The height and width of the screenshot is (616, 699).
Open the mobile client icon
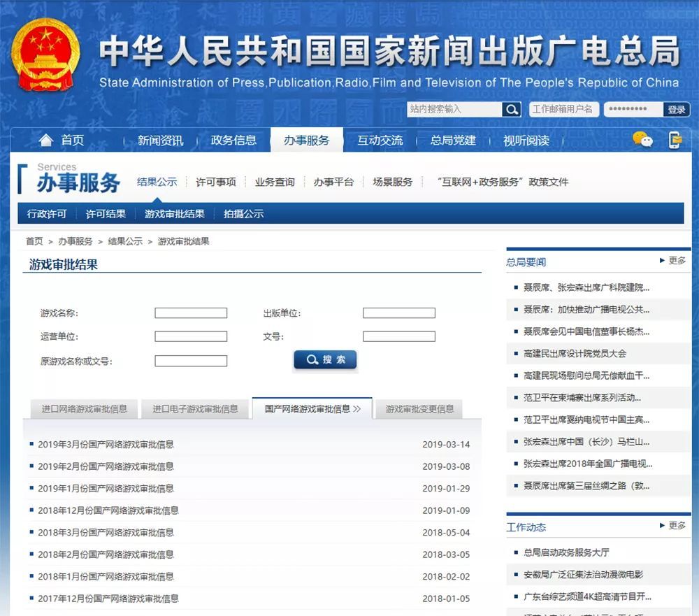pos(675,140)
